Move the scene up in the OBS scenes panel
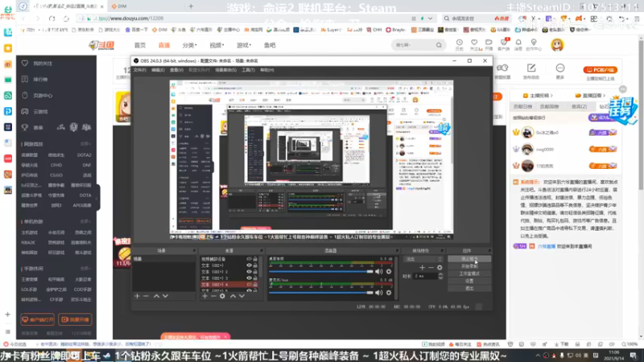Viewport: 644px width, 362px height. 156,296
